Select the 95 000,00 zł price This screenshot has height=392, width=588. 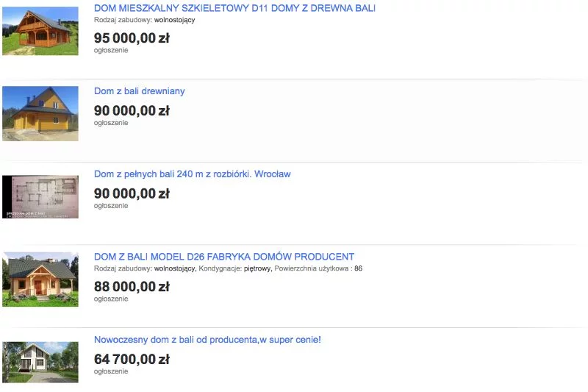coord(132,38)
